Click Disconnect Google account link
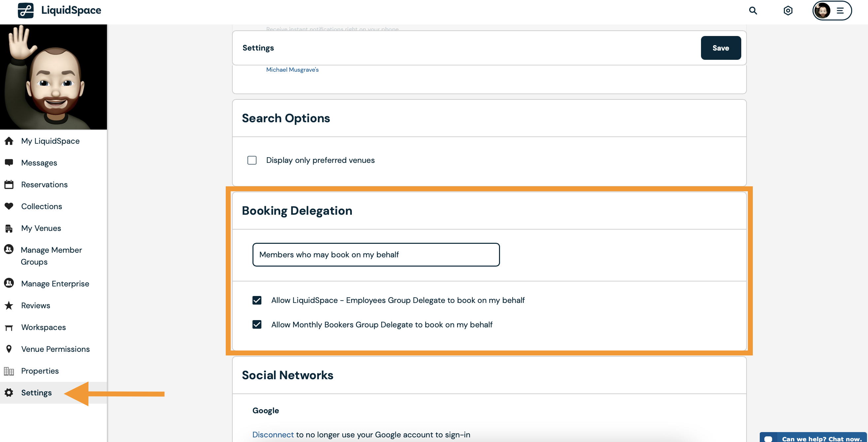 [273, 435]
